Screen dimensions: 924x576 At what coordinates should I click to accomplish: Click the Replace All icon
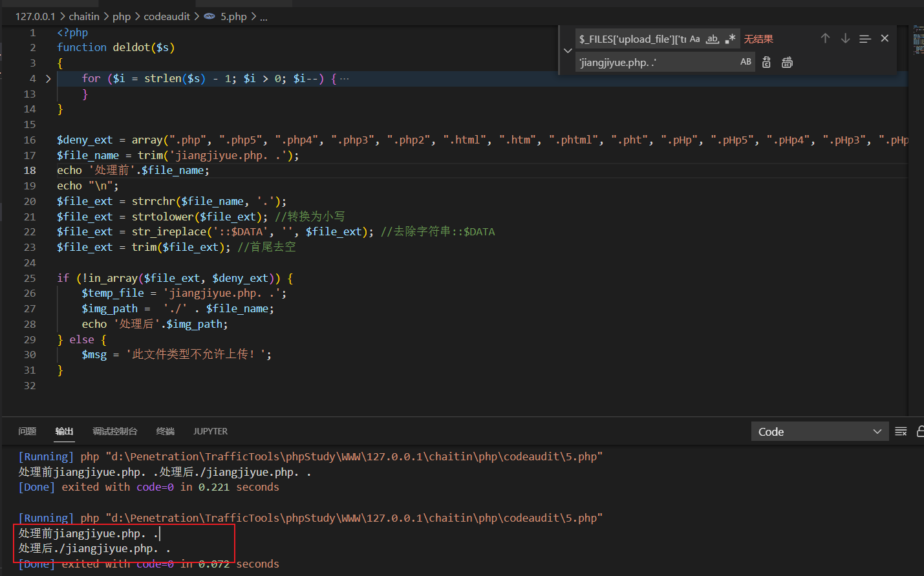pos(787,62)
